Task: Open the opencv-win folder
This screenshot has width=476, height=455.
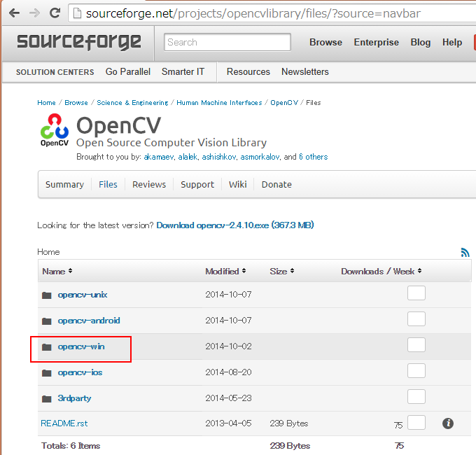Action: click(x=81, y=346)
